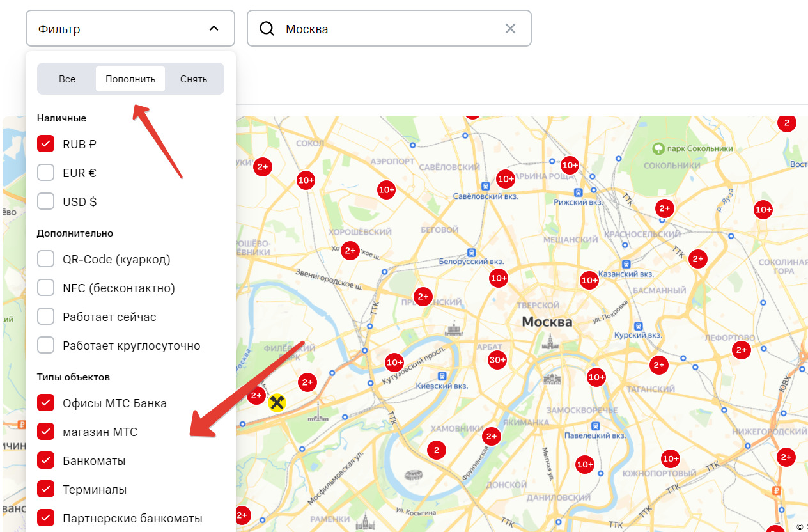Uncheck the RUB ₽ checkbox

pyautogui.click(x=45, y=145)
